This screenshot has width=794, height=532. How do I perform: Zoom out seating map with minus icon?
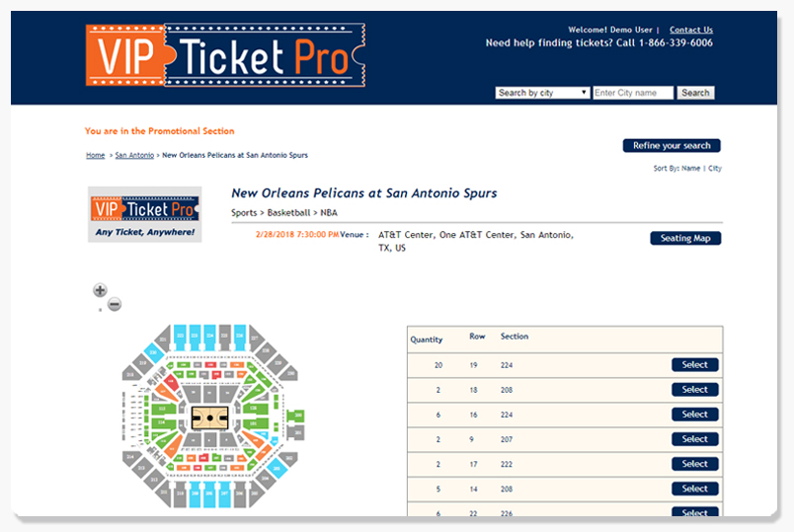(115, 304)
